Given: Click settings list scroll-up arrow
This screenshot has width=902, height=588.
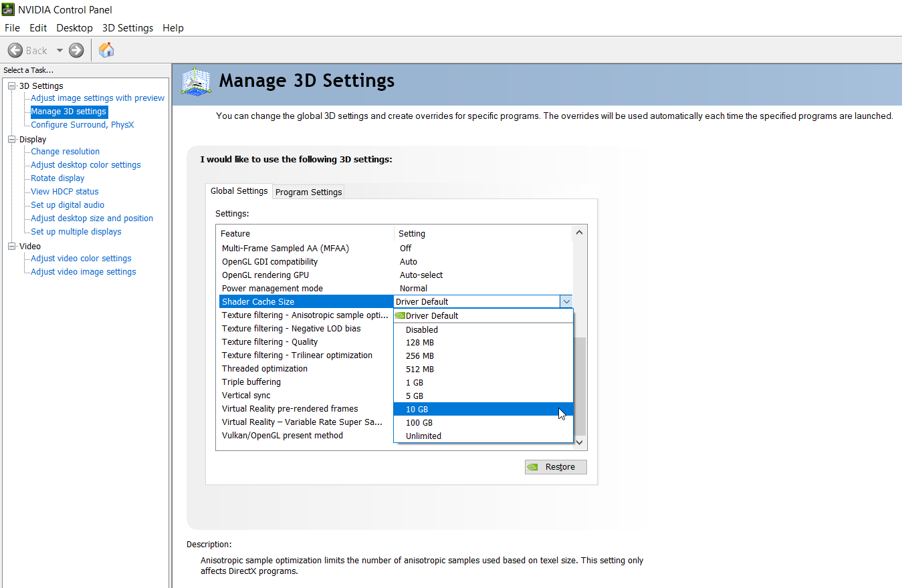Looking at the screenshot, I should 579,233.
